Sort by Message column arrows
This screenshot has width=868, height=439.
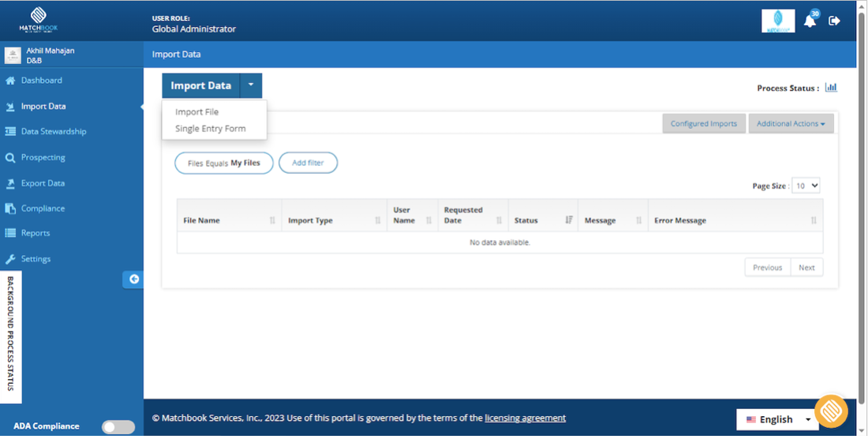coord(639,220)
